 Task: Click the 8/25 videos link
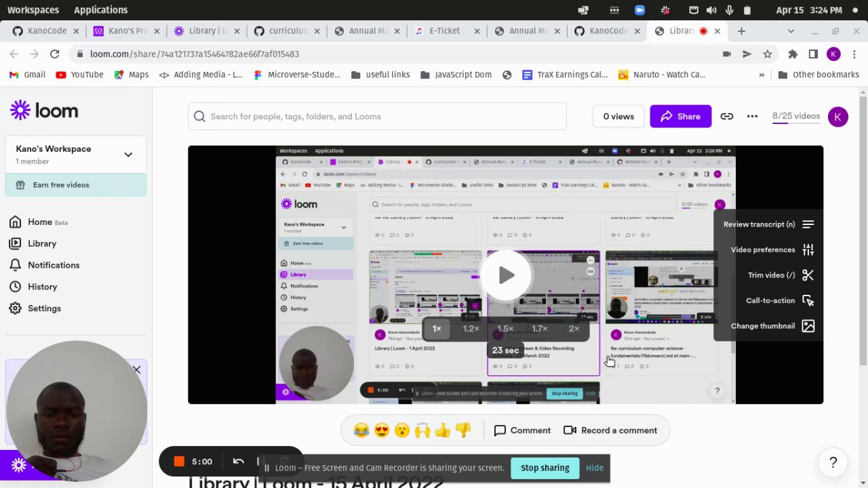[796, 116]
